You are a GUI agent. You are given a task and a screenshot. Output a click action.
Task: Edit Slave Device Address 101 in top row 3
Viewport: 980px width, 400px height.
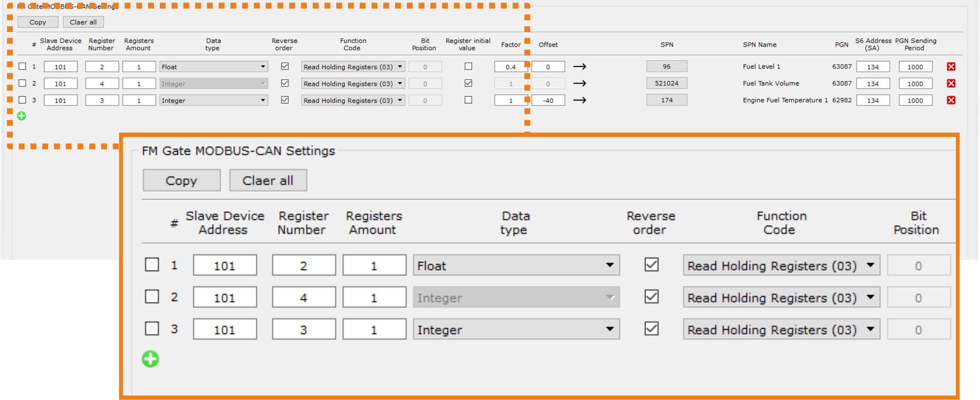(x=61, y=100)
